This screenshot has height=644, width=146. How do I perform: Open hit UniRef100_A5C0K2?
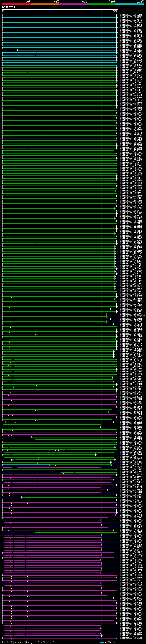pos(131,50)
